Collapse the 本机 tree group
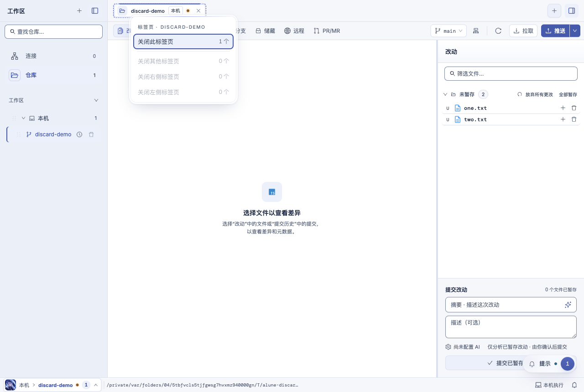Image resolution: width=584 pixels, height=392 pixels. 23,118
